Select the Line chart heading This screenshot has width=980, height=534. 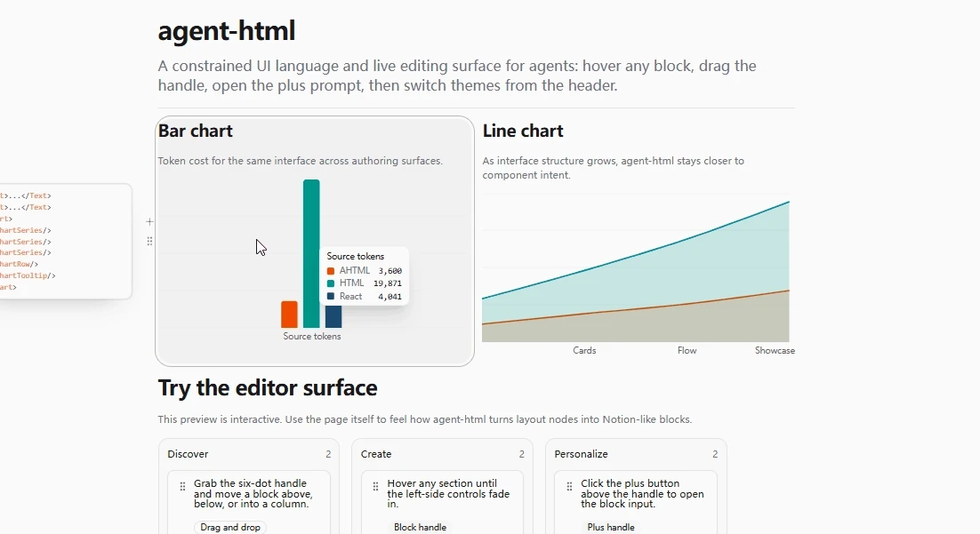[523, 131]
